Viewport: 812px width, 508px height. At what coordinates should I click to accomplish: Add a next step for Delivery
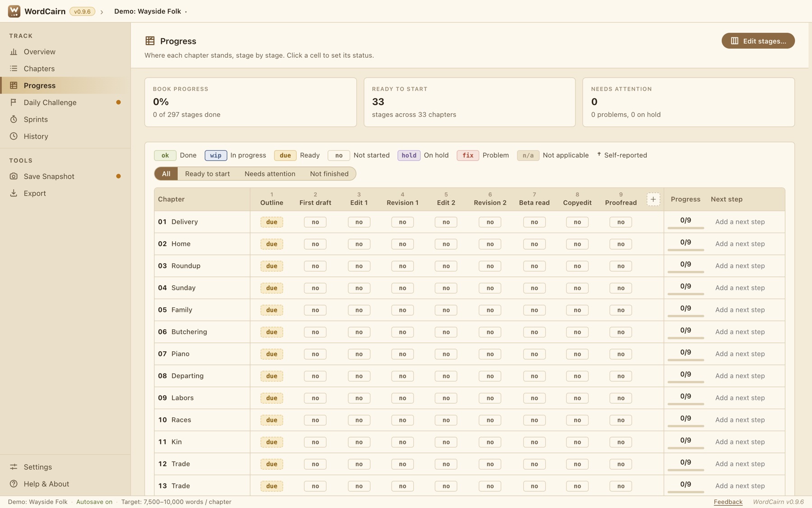[x=740, y=222]
